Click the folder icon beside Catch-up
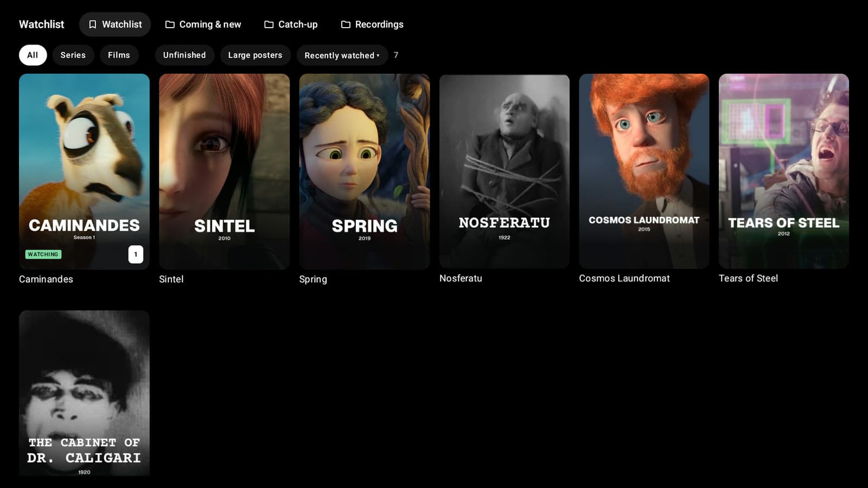The height and width of the screenshot is (488, 868). coord(269,24)
